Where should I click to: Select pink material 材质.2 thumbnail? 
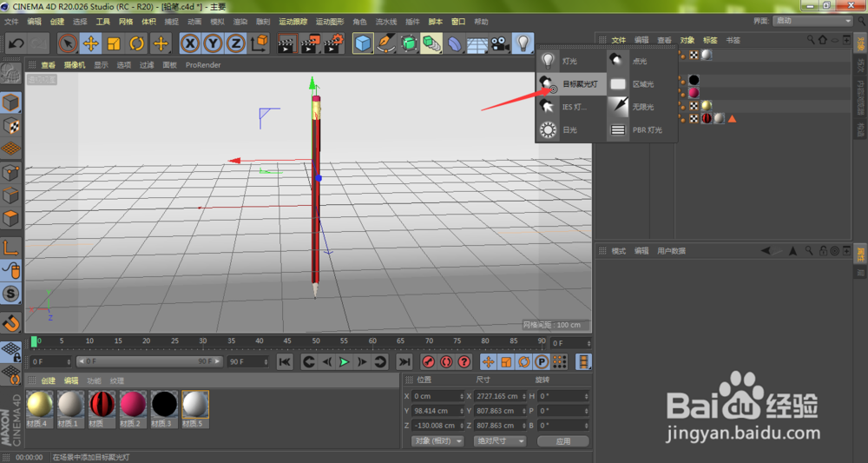tap(133, 408)
